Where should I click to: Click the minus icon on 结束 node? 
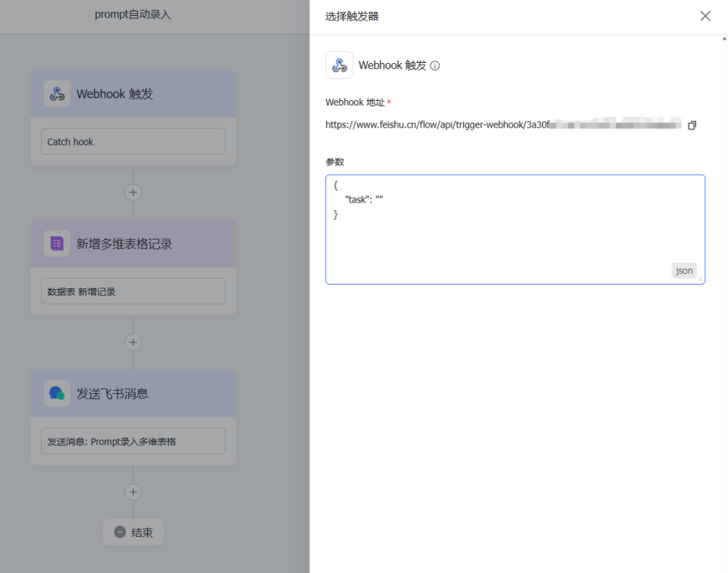[119, 532]
